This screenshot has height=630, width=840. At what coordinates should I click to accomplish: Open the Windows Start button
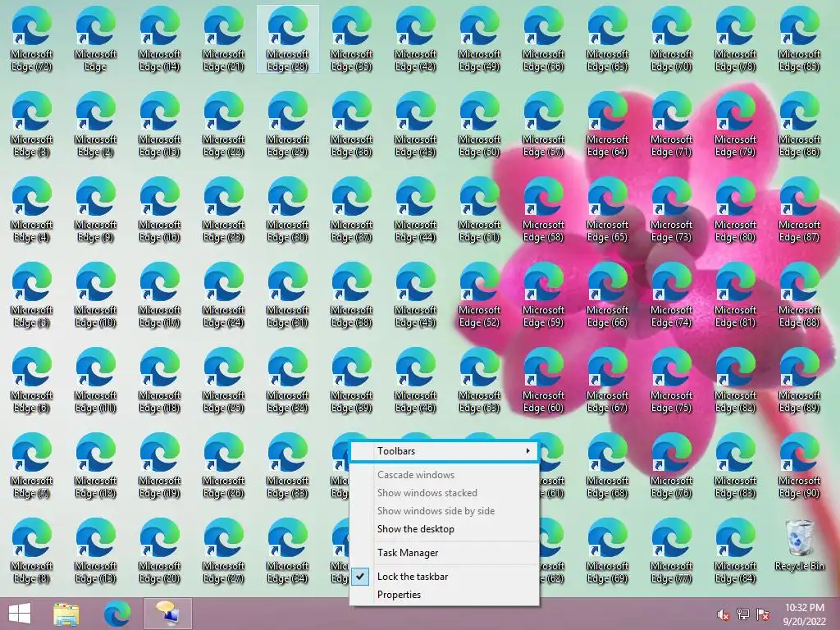(x=20, y=614)
